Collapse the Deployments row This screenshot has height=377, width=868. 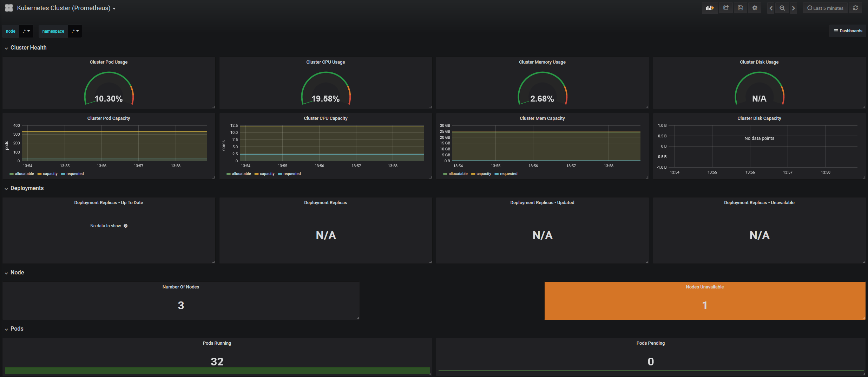point(24,188)
